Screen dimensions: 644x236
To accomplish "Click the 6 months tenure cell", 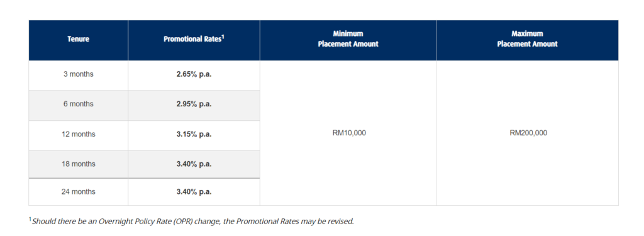I will pyautogui.click(x=78, y=104).
